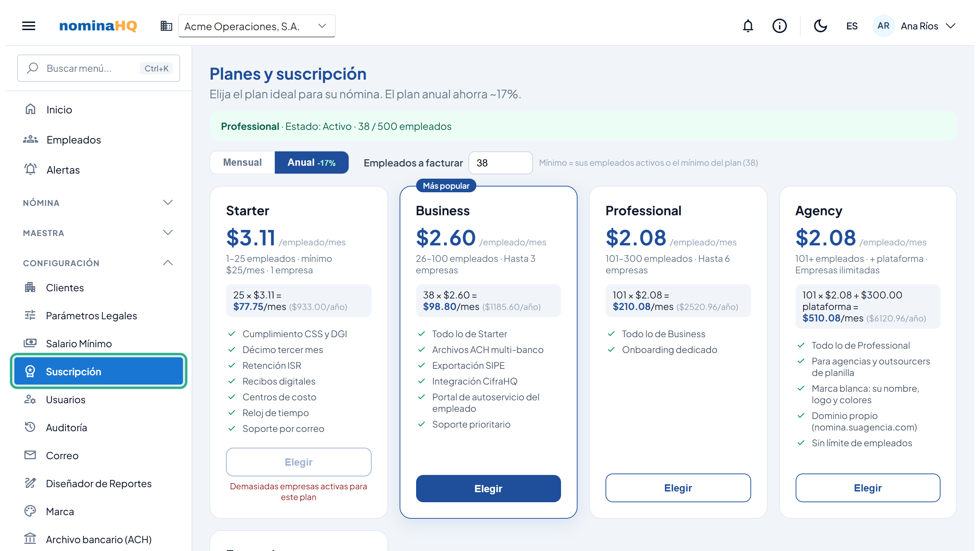Click Elegir on the Starter plan
Viewport: 980px width, 551px height.
point(299,462)
